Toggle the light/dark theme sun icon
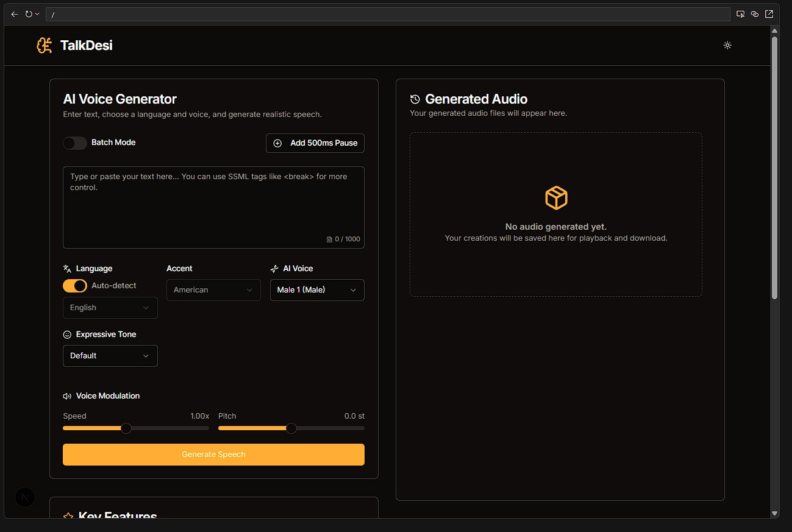This screenshot has height=532, width=792. coord(727,45)
